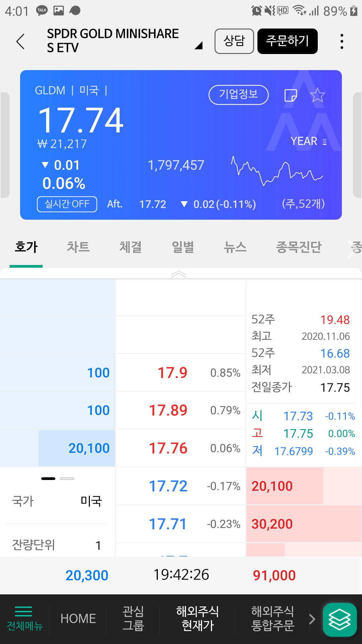This screenshot has width=362, height=644.
Task: Open the YEAR chart period selector
Action: [308, 141]
